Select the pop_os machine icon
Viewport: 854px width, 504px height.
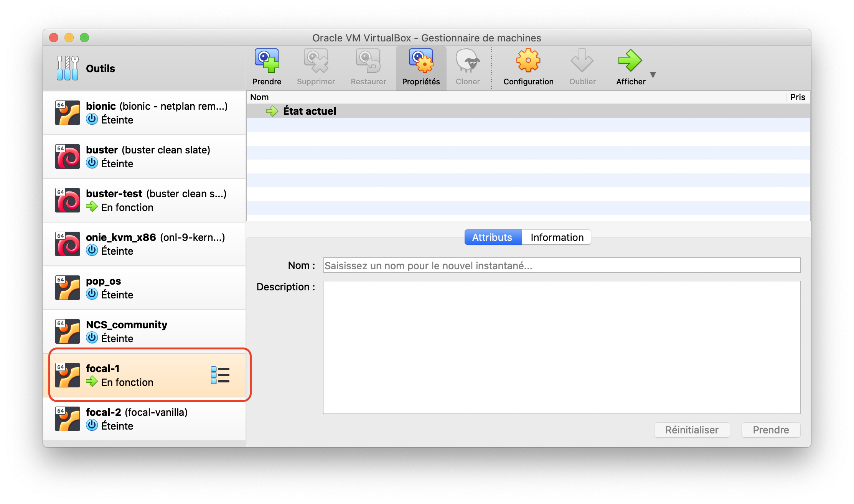click(68, 288)
